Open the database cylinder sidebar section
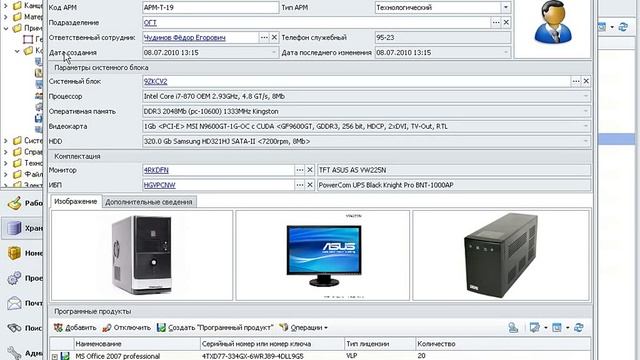 pyautogui.click(x=22, y=228)
